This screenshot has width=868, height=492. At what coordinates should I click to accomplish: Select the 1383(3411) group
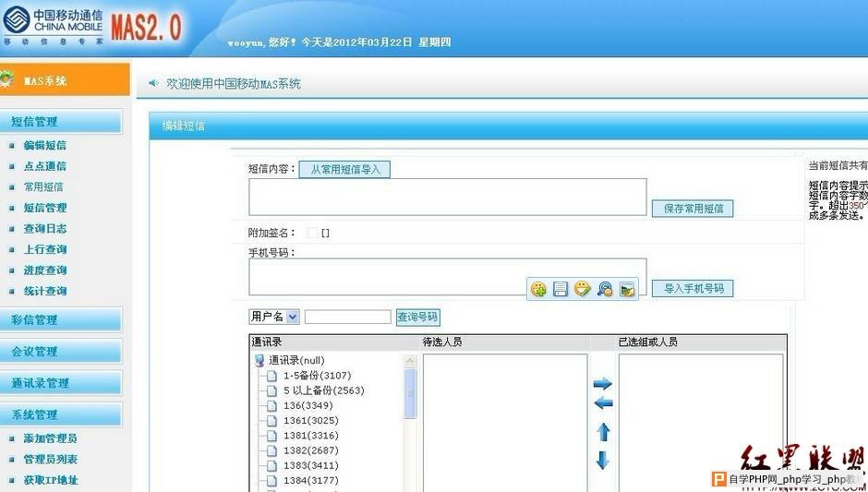(310, 465)
